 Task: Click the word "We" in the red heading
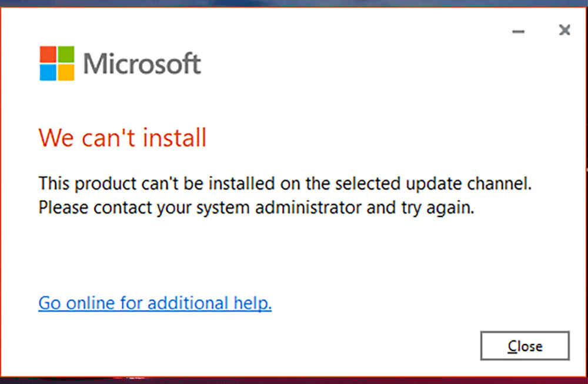[55, 138]
